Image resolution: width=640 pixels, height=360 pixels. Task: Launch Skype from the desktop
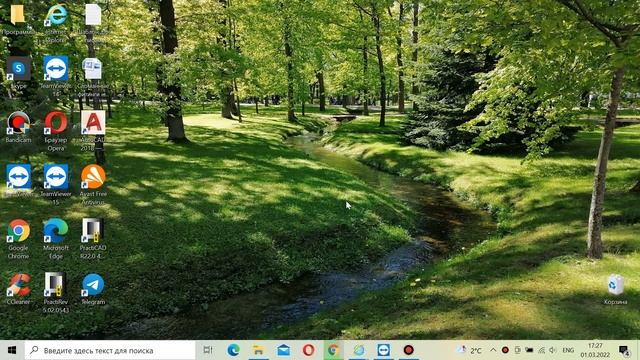(18, 69)
